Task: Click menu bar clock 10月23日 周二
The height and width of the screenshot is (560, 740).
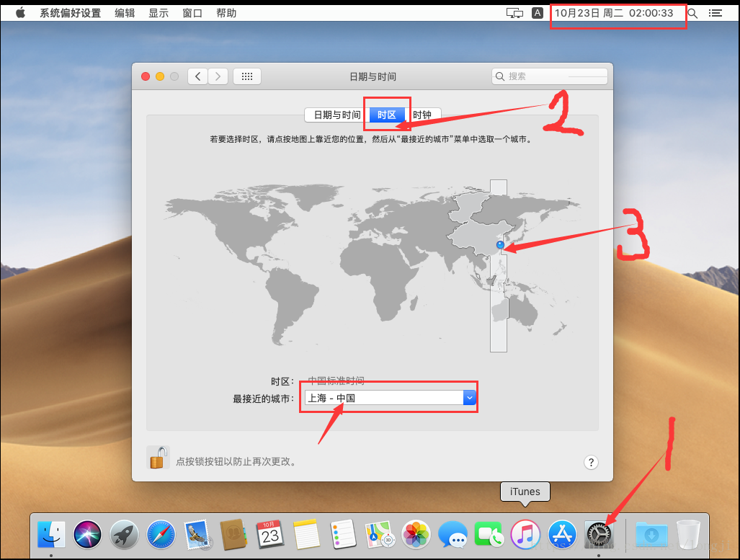Action: pyautogui.click(x=614, y=13)
